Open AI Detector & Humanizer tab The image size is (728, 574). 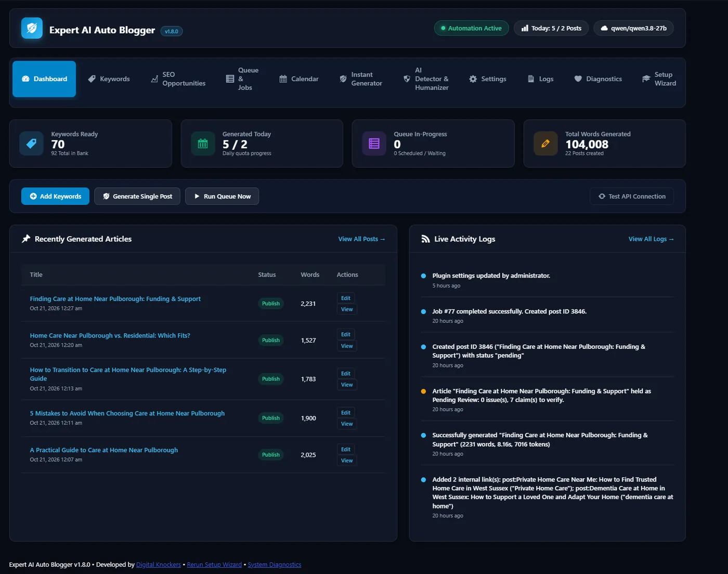pyautogui.click(x=426, y=79)
